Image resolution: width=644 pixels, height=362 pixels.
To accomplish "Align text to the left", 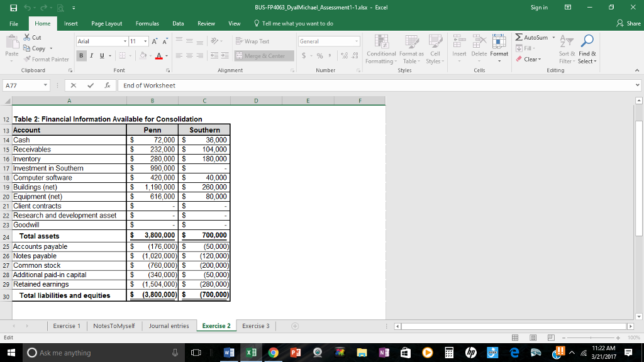I will 179,55.
